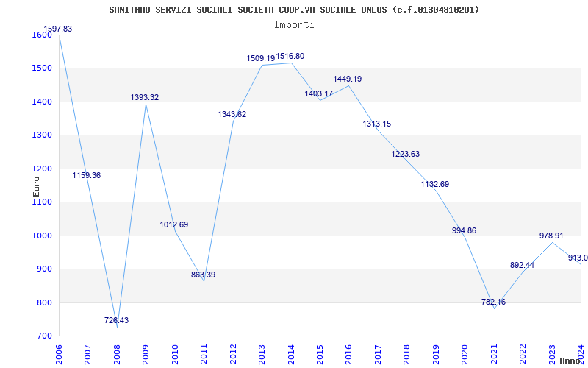Select the 2022 year axis label
Viewport: 588px width, 368px height.
coord(523,354)
